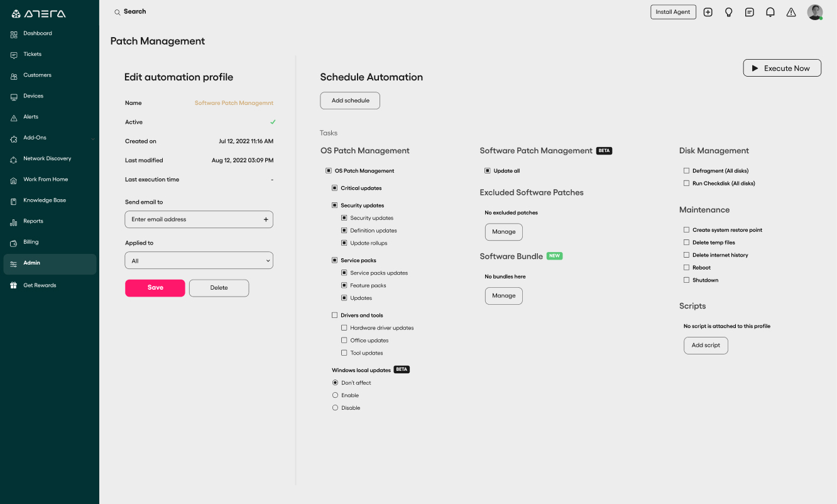Click the Execute Now button
Image resolution: width=837 pixels, height=504 pixels.
782,68
